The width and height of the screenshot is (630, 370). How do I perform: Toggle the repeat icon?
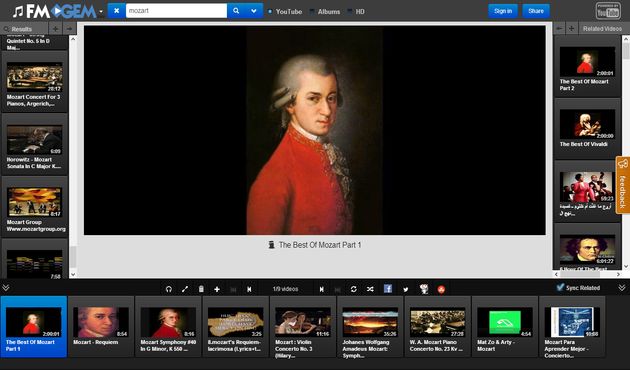354,289
